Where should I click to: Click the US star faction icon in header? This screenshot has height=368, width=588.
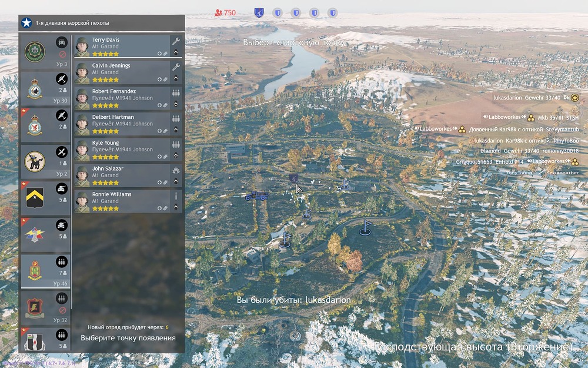point(26,23)
